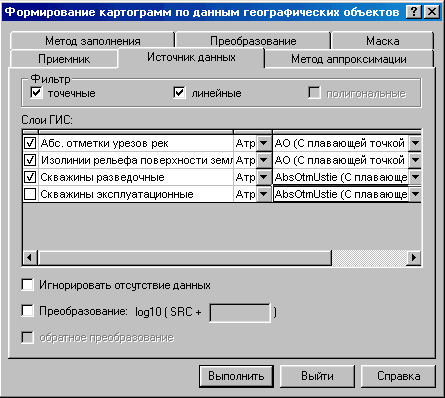Toggle the Скважины разведочные layer checkbox
Screen dimensions: 445x398
click(30, 177)
